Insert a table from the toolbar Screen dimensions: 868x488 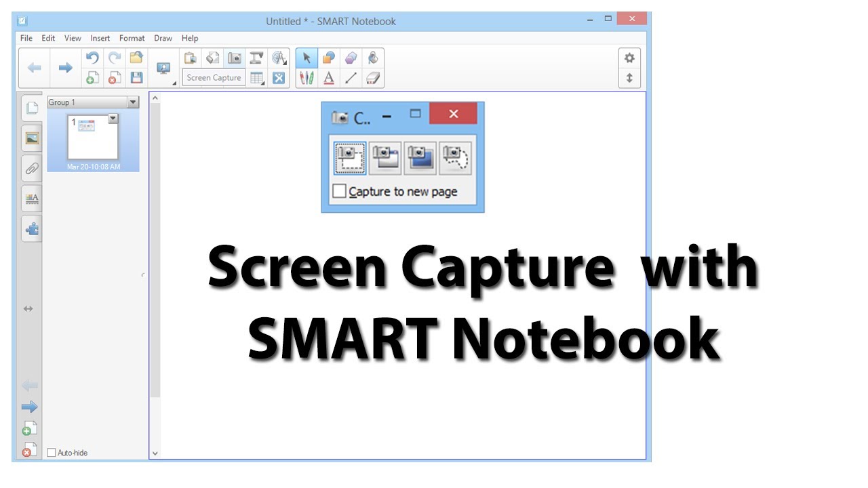[256, 77]
